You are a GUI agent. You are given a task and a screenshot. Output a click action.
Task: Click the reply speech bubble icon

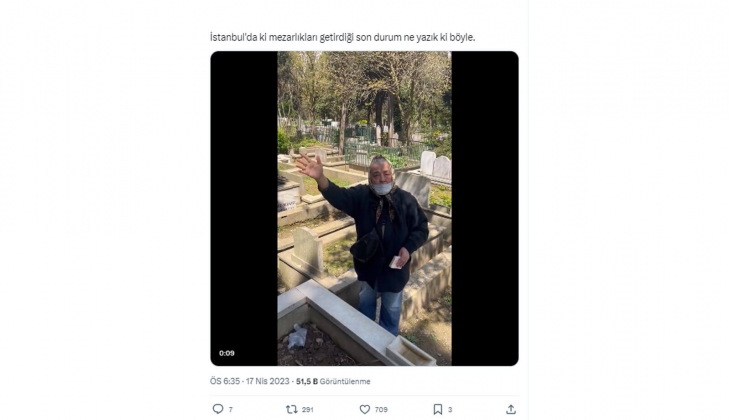coord(218,409)
